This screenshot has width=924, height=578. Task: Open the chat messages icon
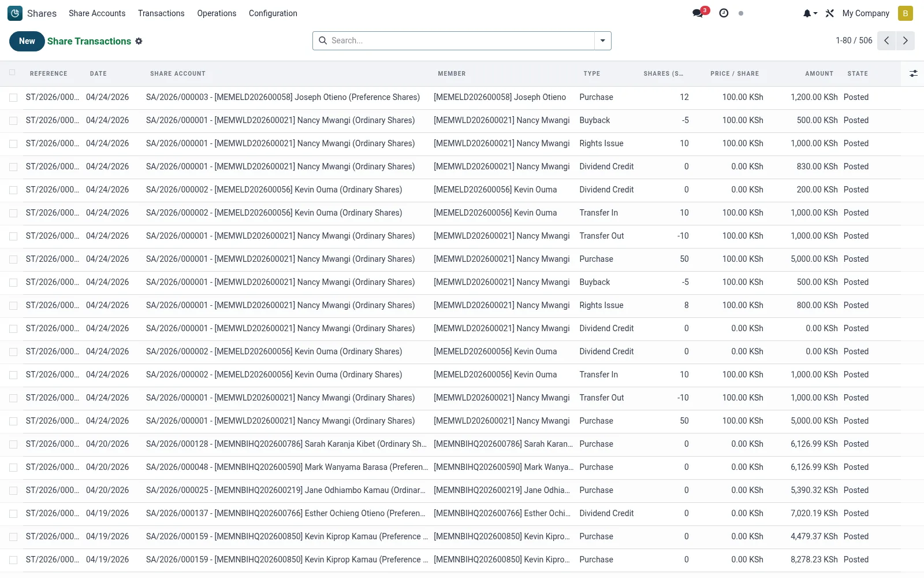coord(698,13)
